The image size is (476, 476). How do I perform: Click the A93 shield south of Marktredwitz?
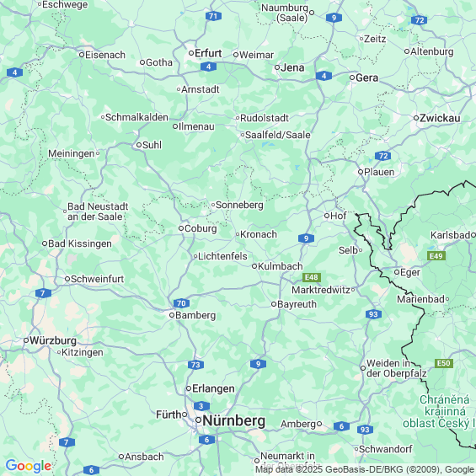coord(373,314)
